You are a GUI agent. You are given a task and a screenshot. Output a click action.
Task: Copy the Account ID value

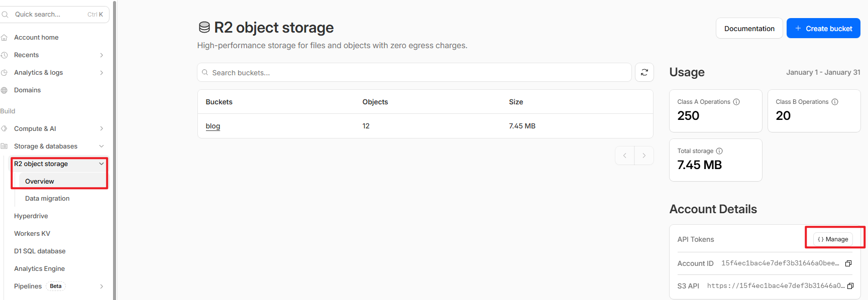848,263
